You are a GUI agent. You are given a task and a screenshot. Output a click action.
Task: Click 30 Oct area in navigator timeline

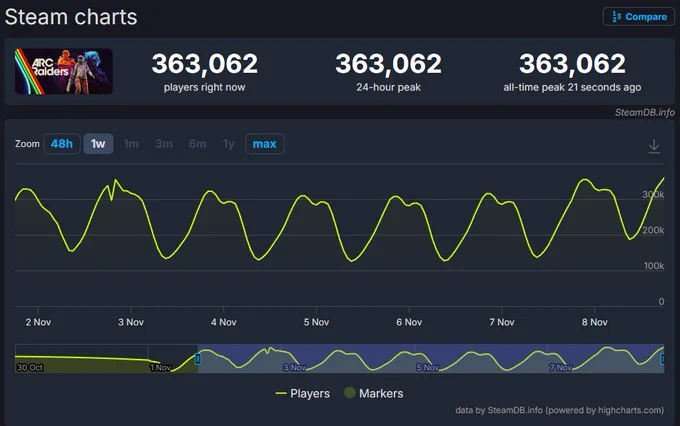[30, 367]
